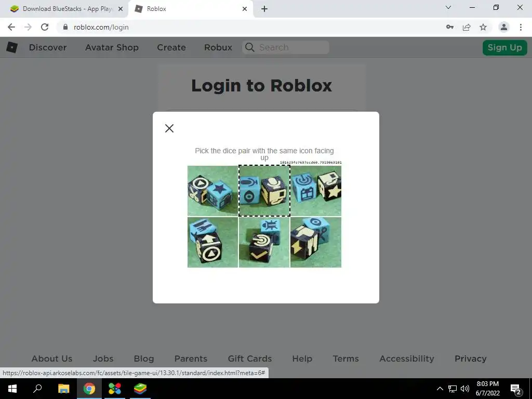Open the notification center icon
532x399 pixels.
(516, 389)
